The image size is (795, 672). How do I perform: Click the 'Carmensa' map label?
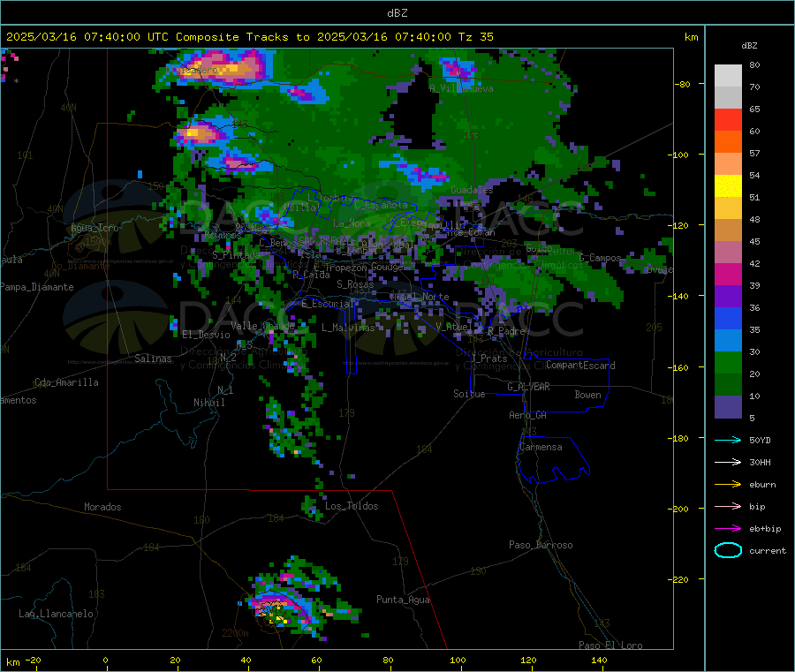tap(541, 447)
